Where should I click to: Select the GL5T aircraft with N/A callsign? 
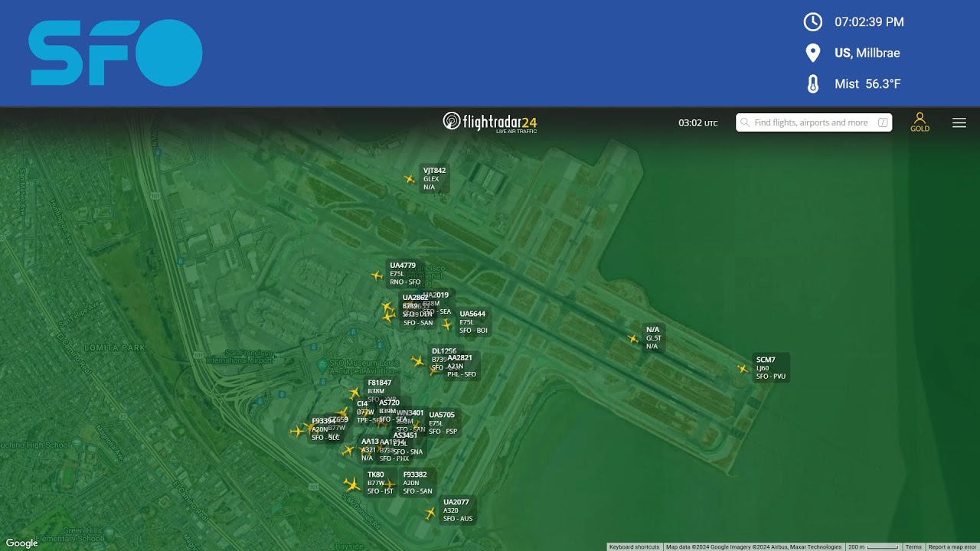click(x=633, y=338)
